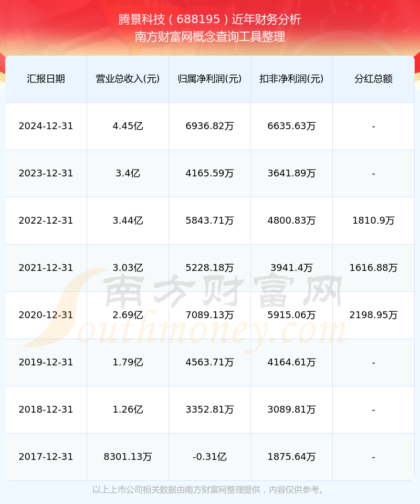This screenshot has width=420, height=504.
Task: Select net profit 4563.71万
Action: pos(209,362)
